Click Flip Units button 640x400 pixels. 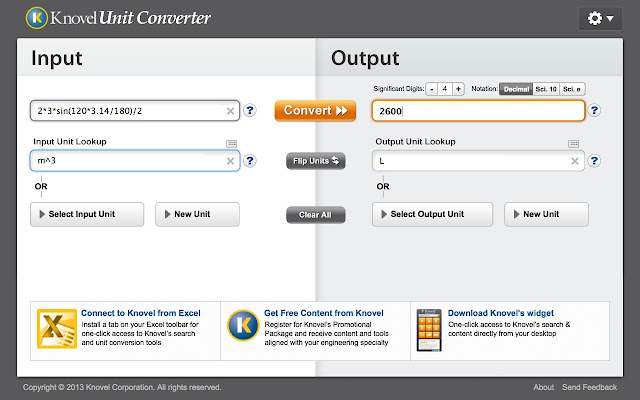click(316, 161)
